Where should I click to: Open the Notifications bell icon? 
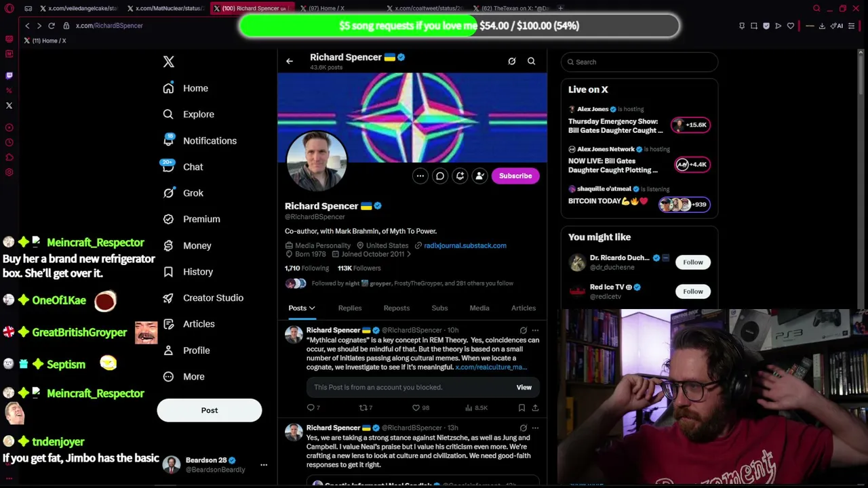coord(168,140)
